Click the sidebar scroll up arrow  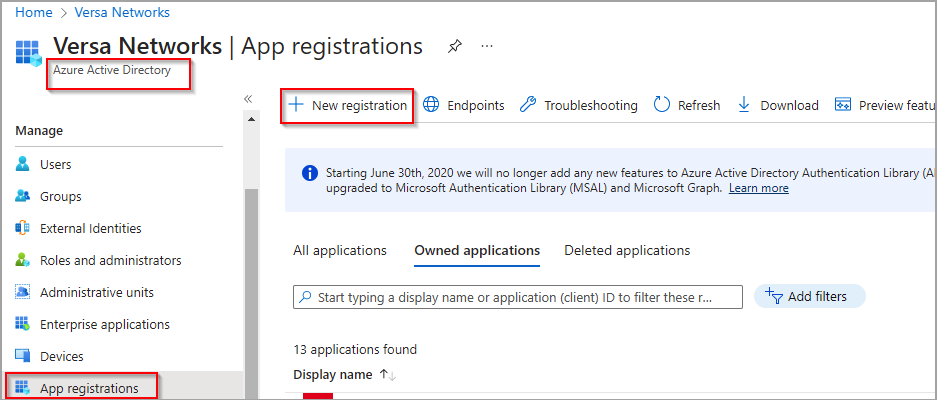click(251, 120)
